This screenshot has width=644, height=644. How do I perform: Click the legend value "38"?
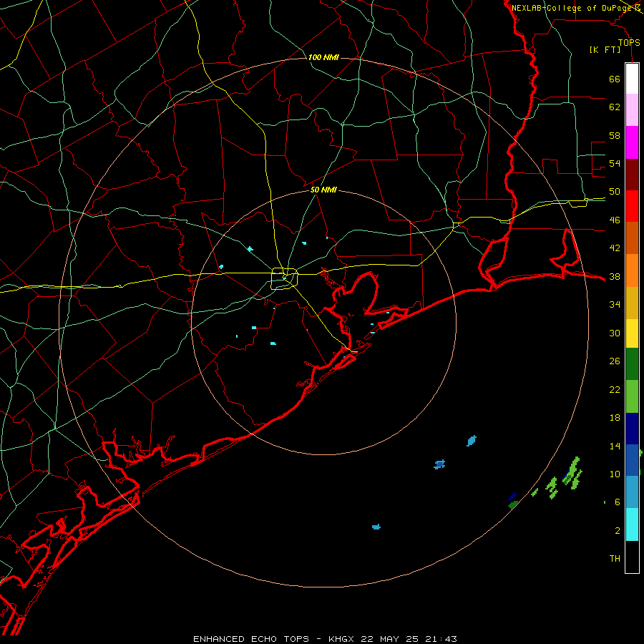615,276
